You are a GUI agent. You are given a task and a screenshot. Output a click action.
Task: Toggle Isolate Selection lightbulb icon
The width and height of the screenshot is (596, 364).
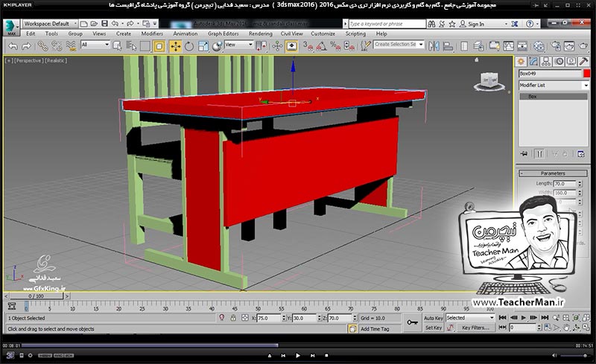point(221,318)
